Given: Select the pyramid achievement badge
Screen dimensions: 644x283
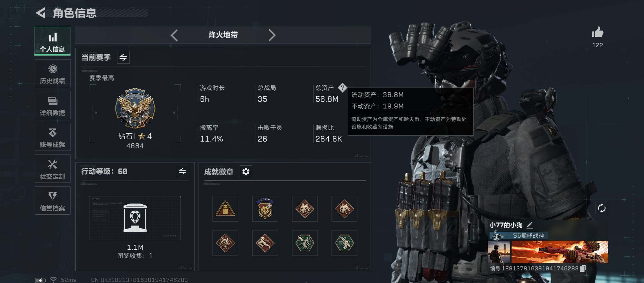Looking at the screenshot, I should point(225,209).
